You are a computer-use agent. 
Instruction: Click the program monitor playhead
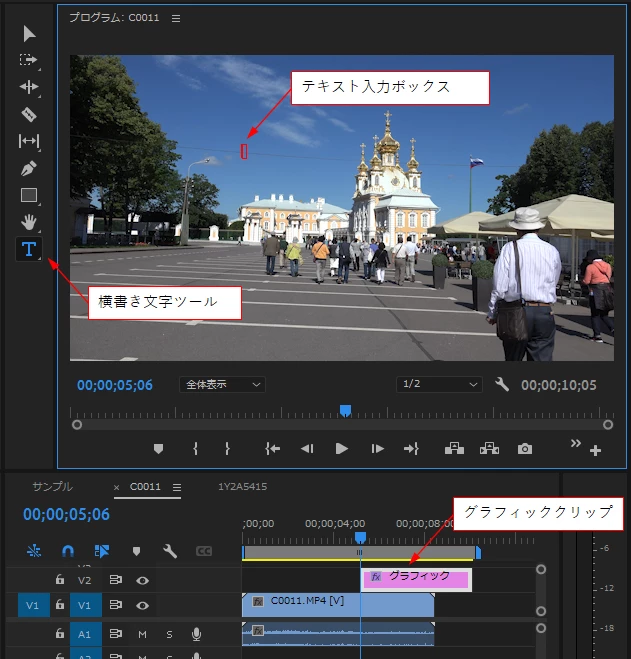pos(345,411)
